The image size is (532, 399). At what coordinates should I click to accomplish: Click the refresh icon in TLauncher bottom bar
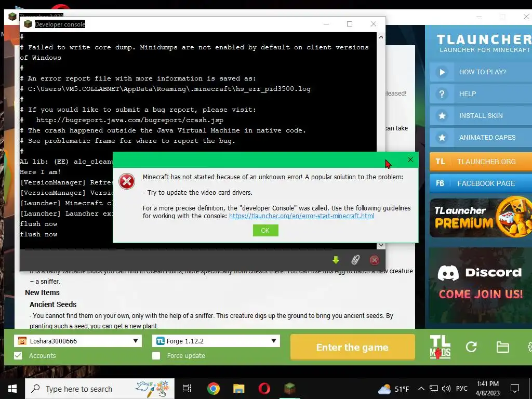click(471, 347)
